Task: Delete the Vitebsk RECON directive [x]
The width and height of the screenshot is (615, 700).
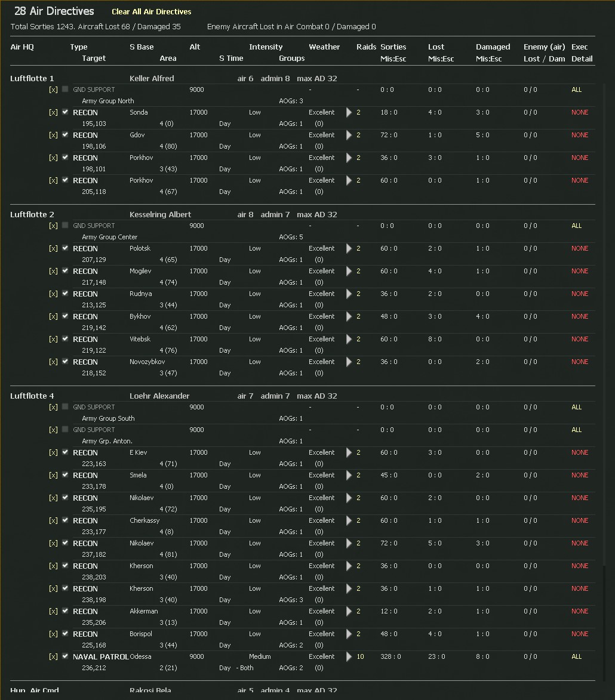Action: pyautogui.click(x=53, y=340)
